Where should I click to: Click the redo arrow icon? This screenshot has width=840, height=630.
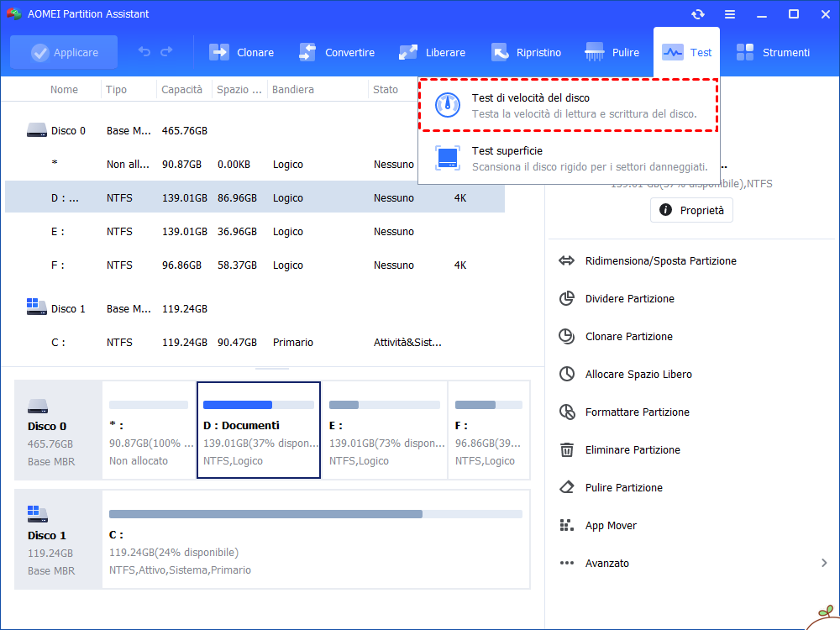[166, 51]
